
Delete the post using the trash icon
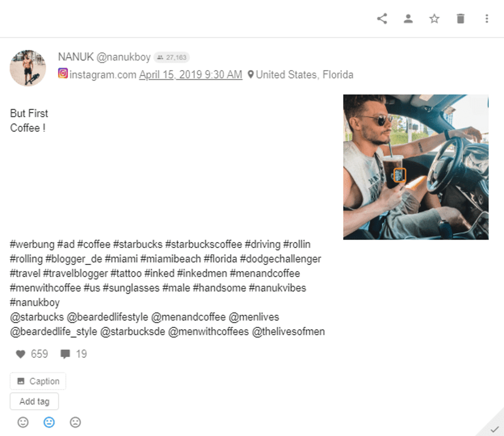pyautogui.click(x=461, y=19)
